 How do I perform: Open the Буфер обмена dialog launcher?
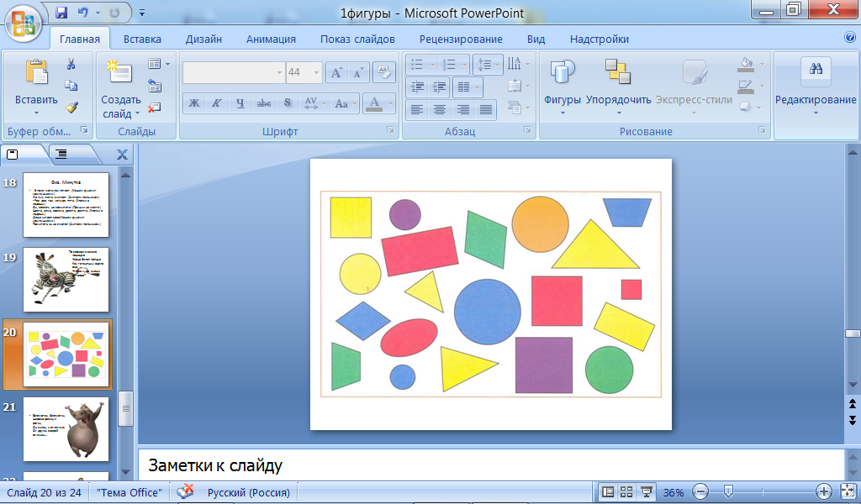click(x=85, y=130)
